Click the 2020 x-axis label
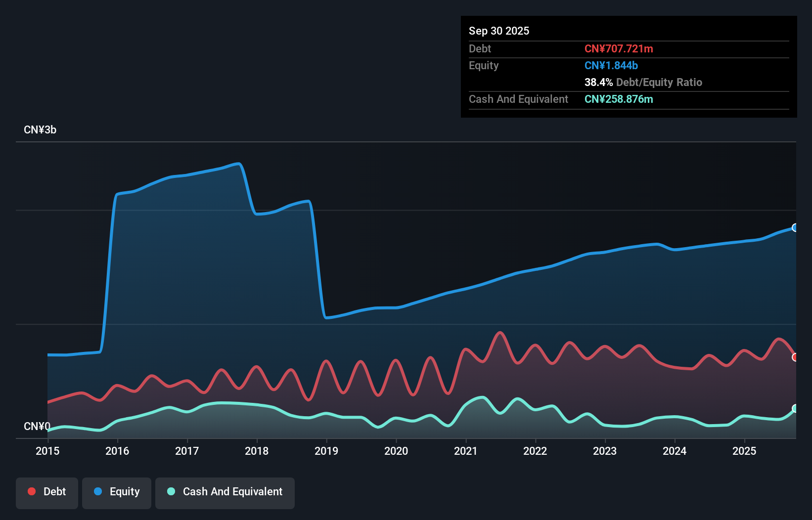The width and height of the screenshot is (812, 520). point(396,451)
